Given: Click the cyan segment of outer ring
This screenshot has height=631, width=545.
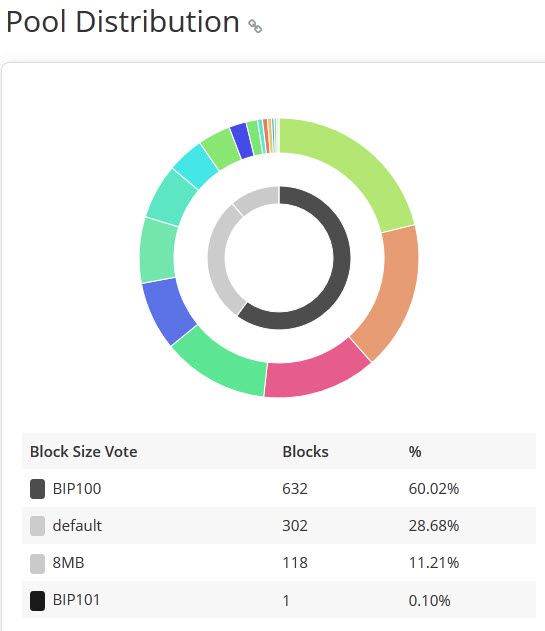Looking at the screenshot, I should point(196,166).
